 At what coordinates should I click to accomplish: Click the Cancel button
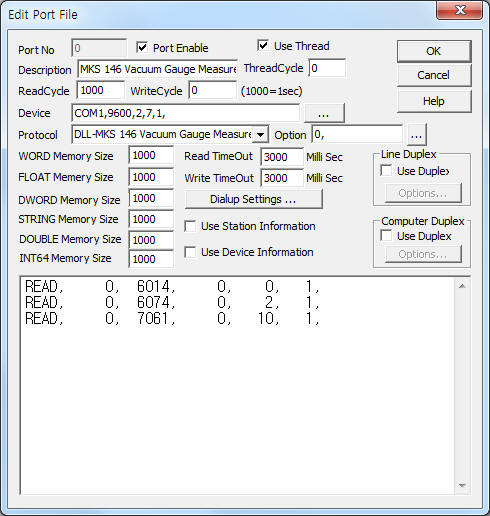tap(434, 75)
